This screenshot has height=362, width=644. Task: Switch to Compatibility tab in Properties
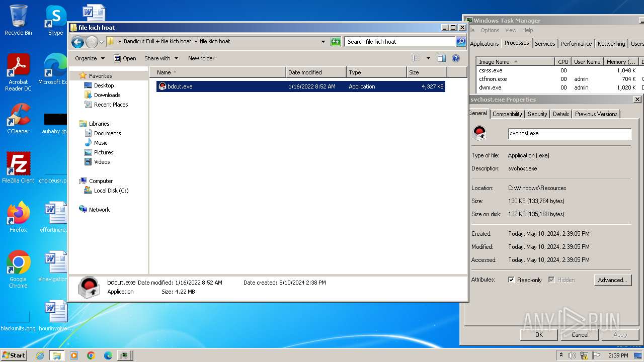507,114
